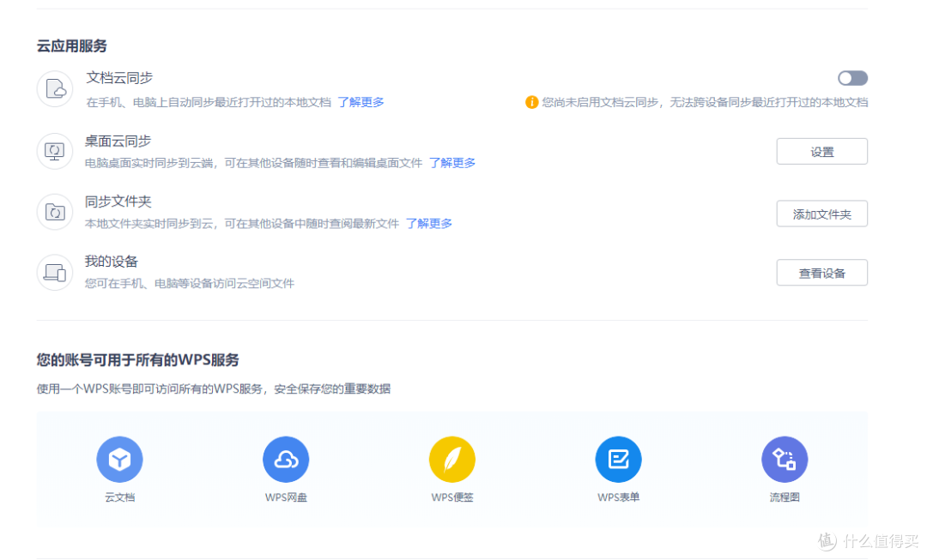The height and width of the screenshot is (560, 927).
Task: Click the 查看设备 button
Action: 821,273
